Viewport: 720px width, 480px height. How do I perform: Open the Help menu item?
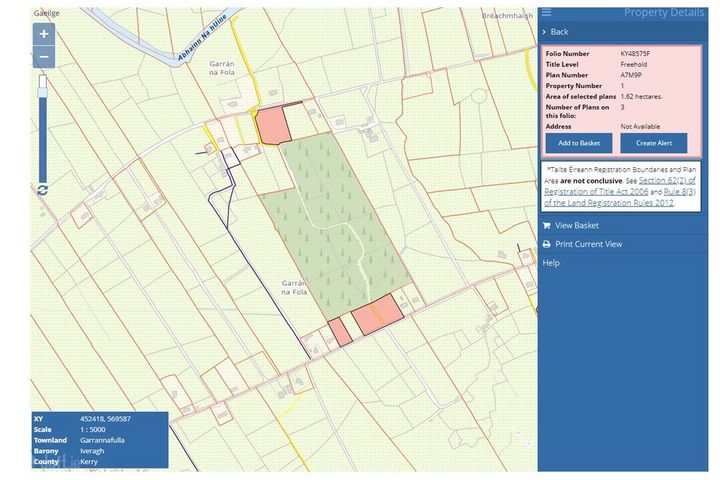coord(551,263)
